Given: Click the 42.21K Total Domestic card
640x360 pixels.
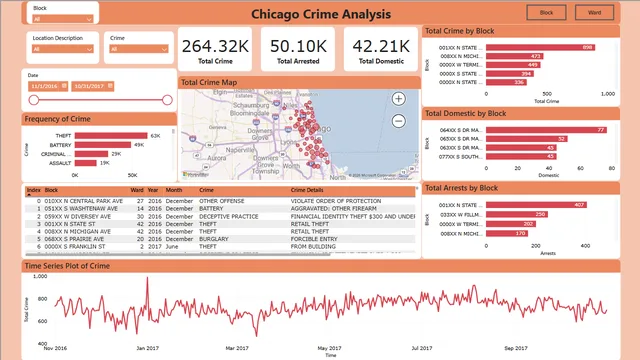Looking at the screenshot, I should 381,49.
